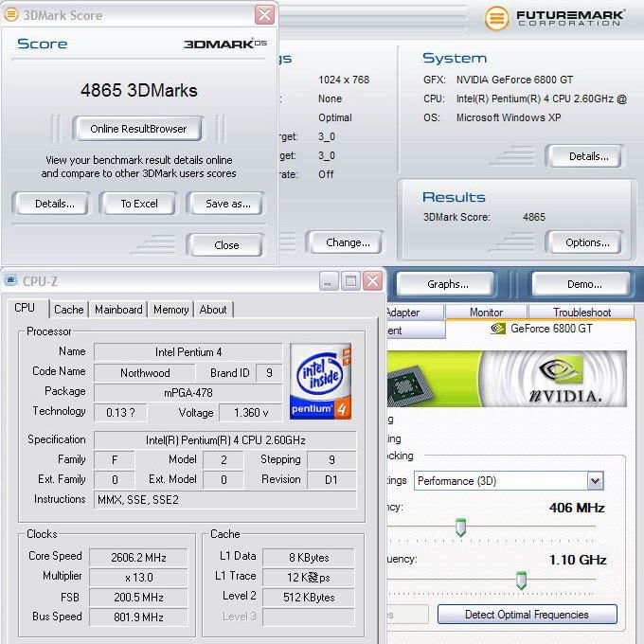Click the Save as button
644x644 pixels.
[x=226, y=204]
